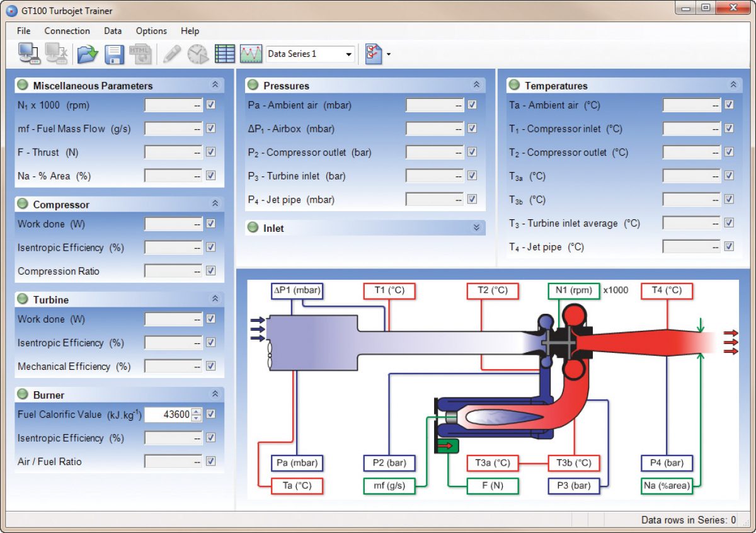
Task: Click the green indicator of Temperatures panel
Action: (x=514, y=85)
